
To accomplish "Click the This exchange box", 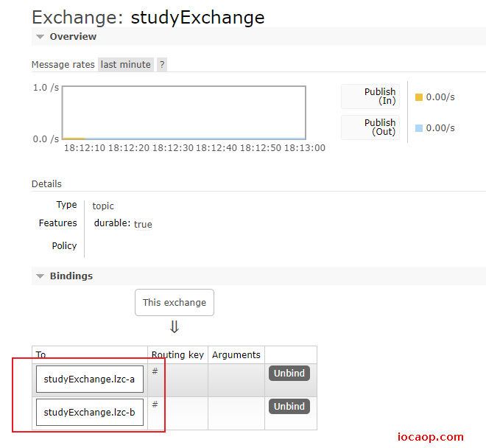I will click(175, 303).
